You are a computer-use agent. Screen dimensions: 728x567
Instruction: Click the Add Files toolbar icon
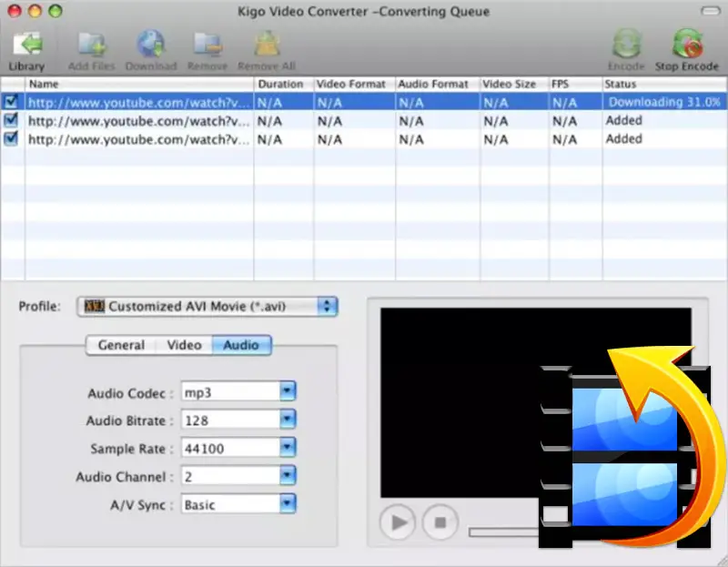click(x=92, y=45)
